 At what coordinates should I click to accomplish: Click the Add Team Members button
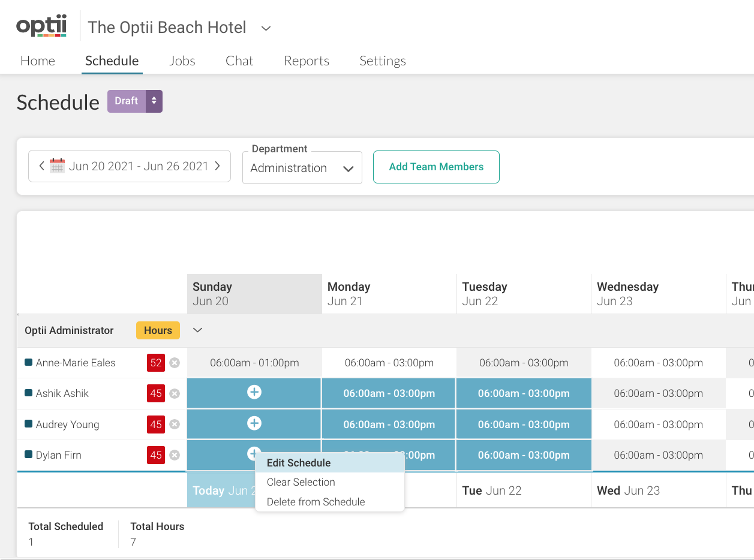(x=436, y=167)
